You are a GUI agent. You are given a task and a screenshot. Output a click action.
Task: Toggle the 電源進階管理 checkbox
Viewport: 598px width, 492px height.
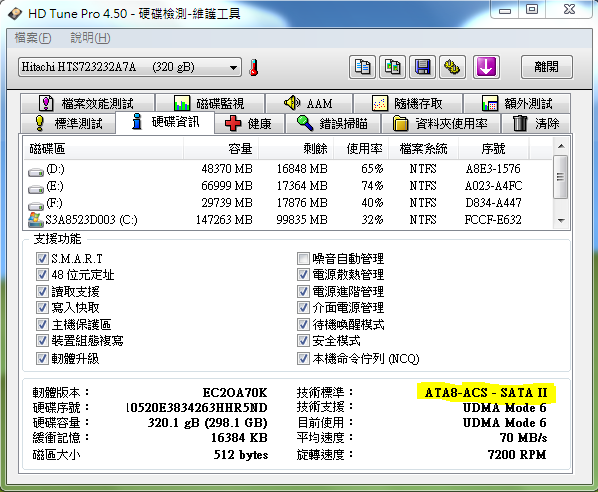303,291
